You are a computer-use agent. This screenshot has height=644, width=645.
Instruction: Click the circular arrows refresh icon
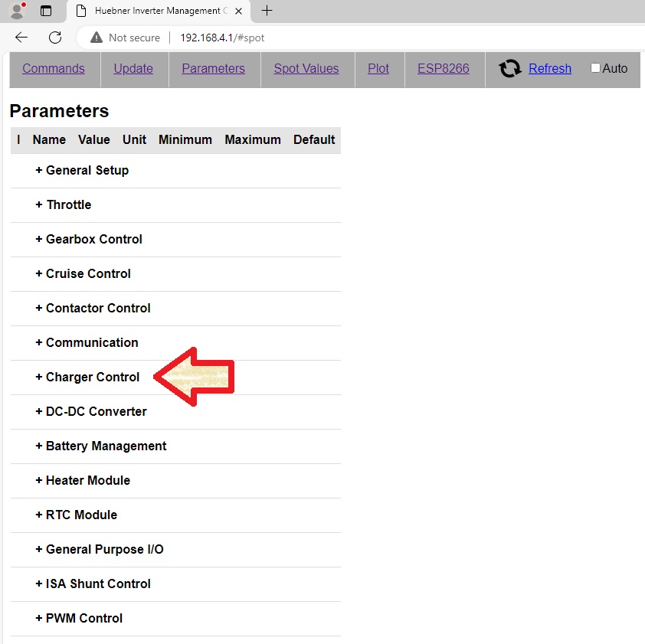(510, 69)
